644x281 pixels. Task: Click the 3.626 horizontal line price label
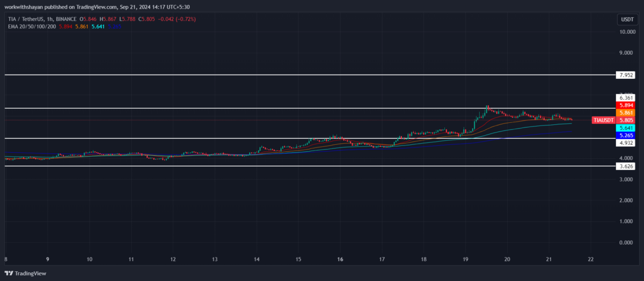(626, 166)
